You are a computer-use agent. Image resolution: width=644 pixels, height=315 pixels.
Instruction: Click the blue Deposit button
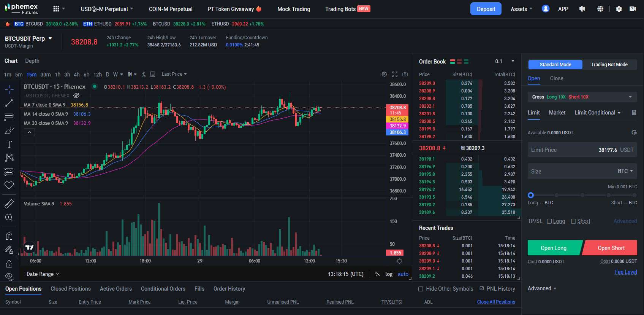[486, 9]
